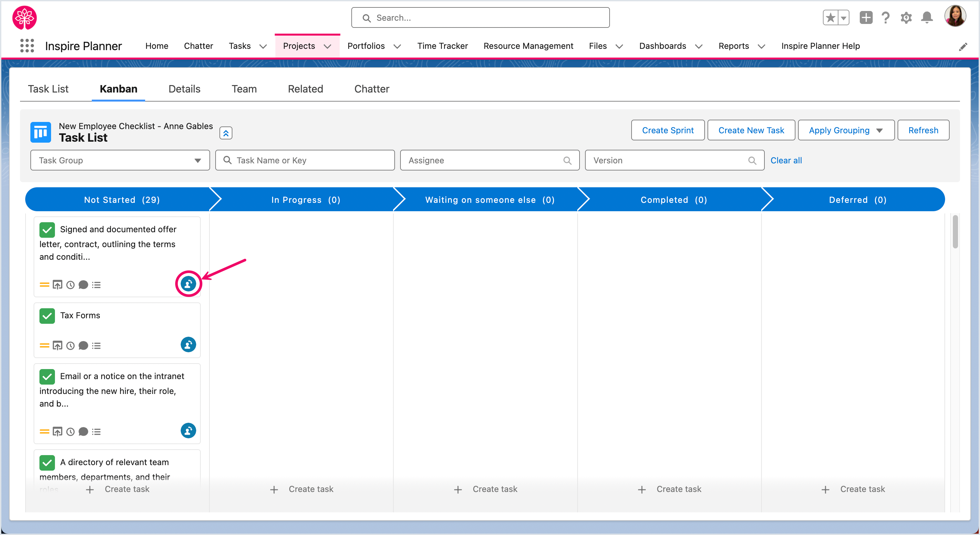Switch to the Related tab
980x535 pixels.
(x=305, y=89)
